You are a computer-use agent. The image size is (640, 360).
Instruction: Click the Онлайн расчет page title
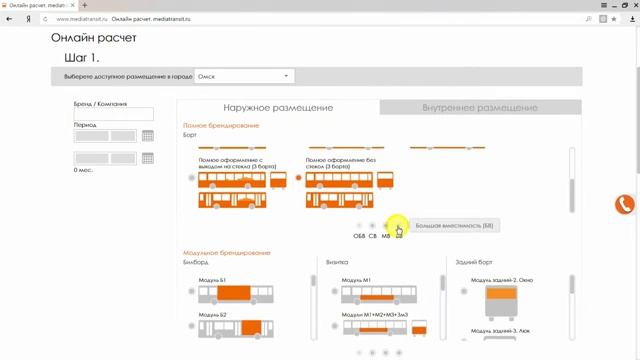pyautogui.click(x=93, y=38)
